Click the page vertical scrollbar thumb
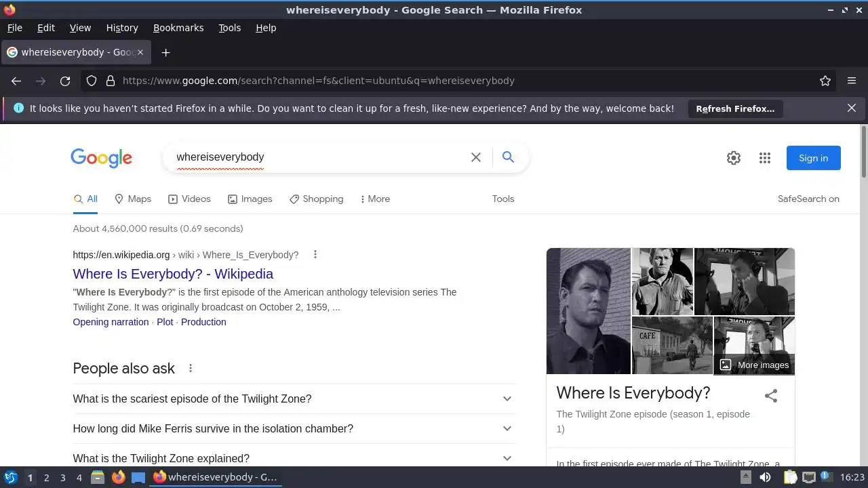 pyautogui.click(x=863, y=150)
